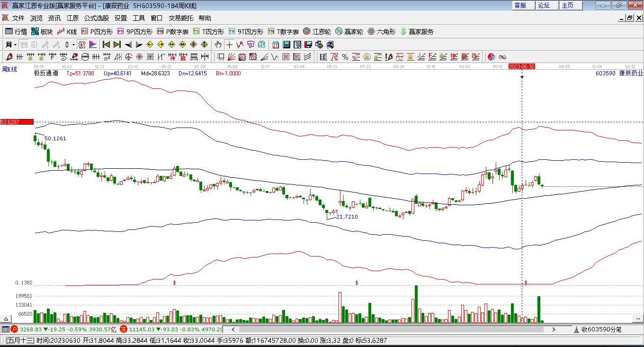Screen dimensions: 644x347
Task: Open the P四方形 tool
Action: 97,32
